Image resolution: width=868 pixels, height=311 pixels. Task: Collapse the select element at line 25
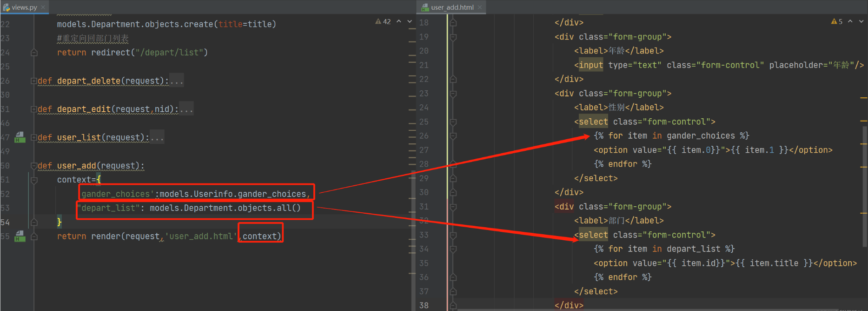[x=453, y=122]
